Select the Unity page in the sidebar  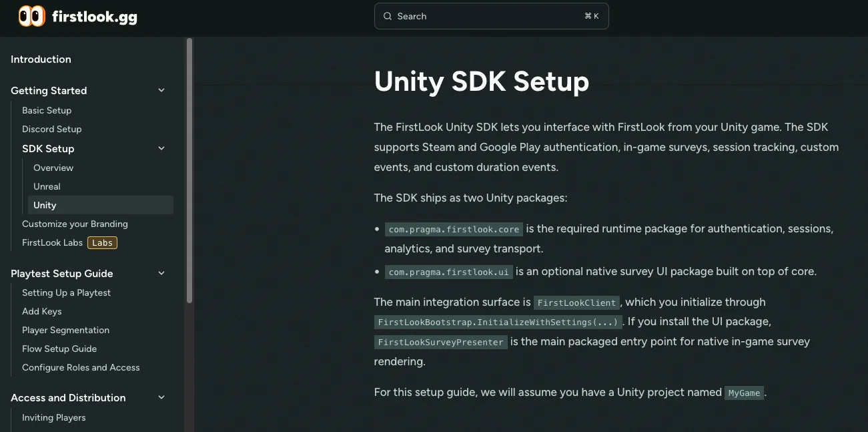pos(45,205)
